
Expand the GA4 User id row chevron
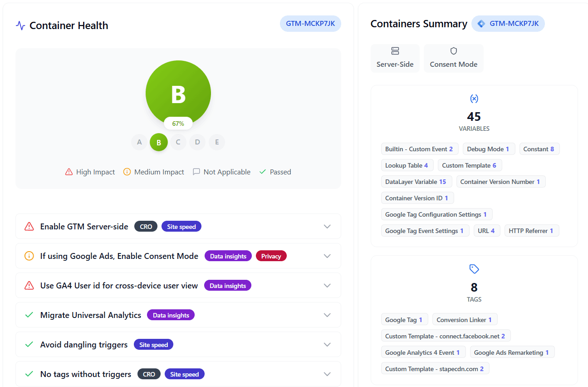point(327,285)
